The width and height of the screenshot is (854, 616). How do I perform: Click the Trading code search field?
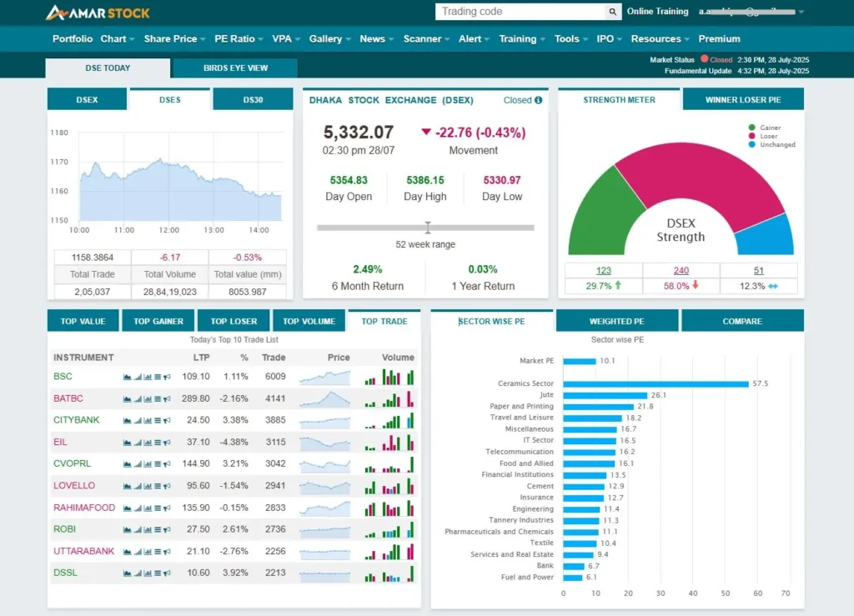point(520,12)
